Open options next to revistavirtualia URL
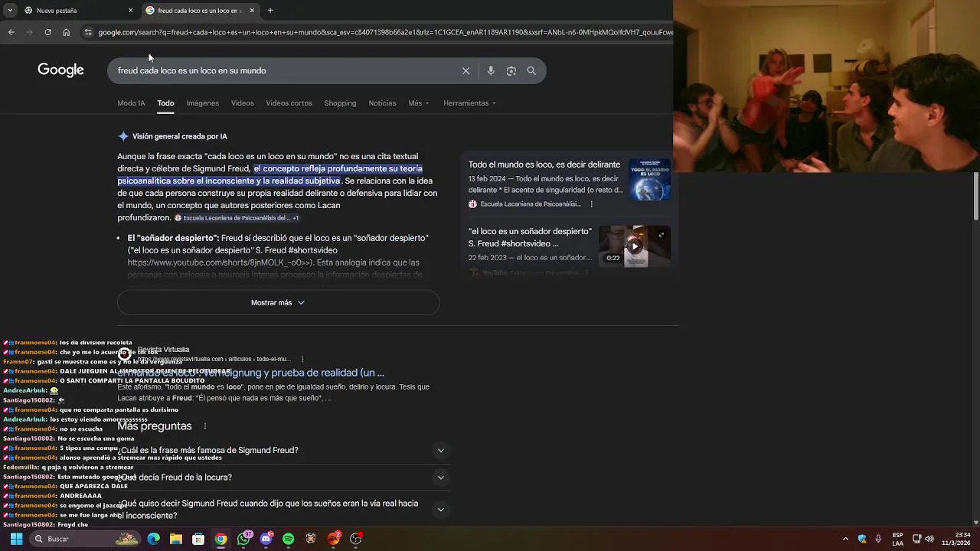 (302, 359)
